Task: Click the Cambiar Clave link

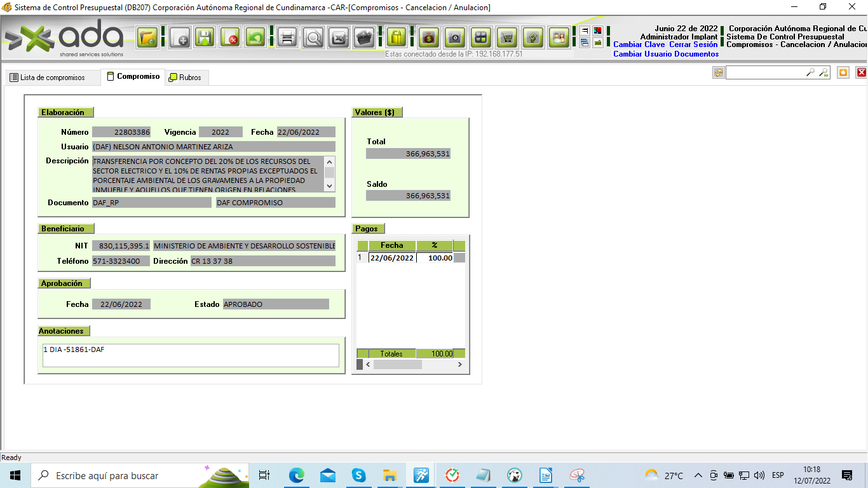Action: tap(639, 44)
